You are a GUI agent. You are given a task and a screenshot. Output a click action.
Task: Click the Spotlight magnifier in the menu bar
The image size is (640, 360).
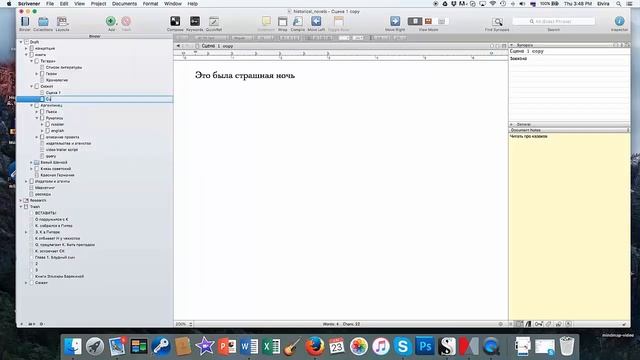click(x=619, y=4)
